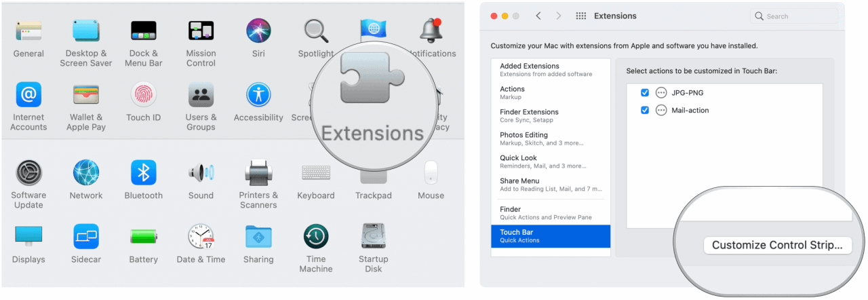Show all preferences grid button
The image size is (868, 300).
581,16
